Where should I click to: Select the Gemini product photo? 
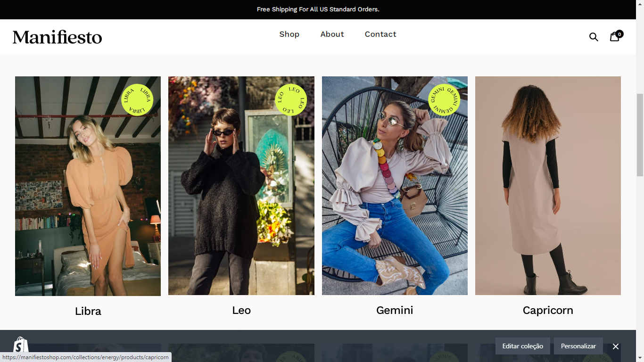[x=395, y=186]
